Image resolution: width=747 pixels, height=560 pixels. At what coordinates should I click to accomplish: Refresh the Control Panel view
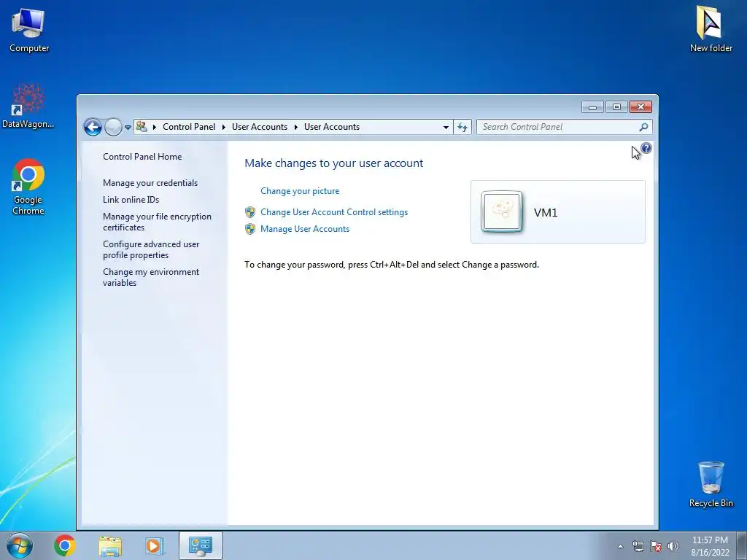[x=462, y=127]
